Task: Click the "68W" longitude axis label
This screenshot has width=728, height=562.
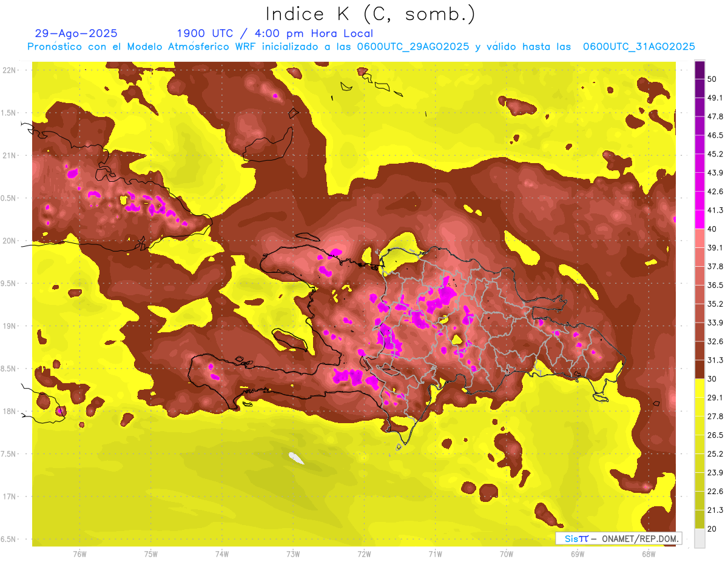Action: point(648,554)
